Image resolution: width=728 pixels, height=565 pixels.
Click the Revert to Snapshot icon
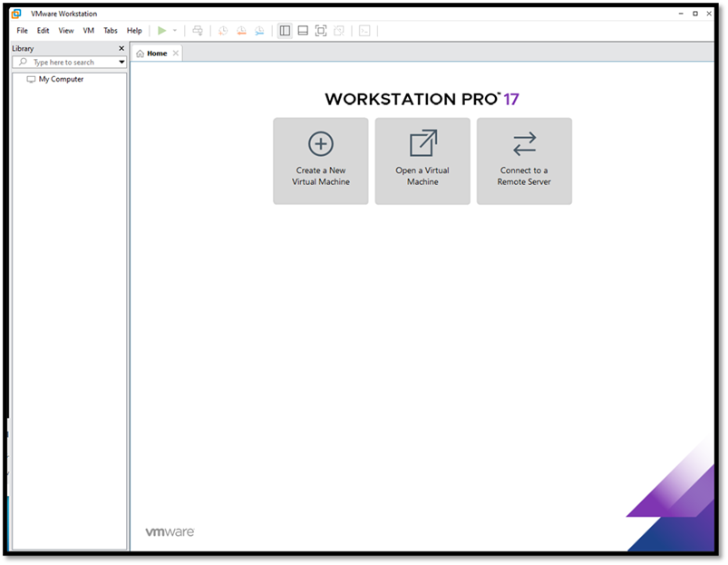pyautogui.click(x=241, y=30)
